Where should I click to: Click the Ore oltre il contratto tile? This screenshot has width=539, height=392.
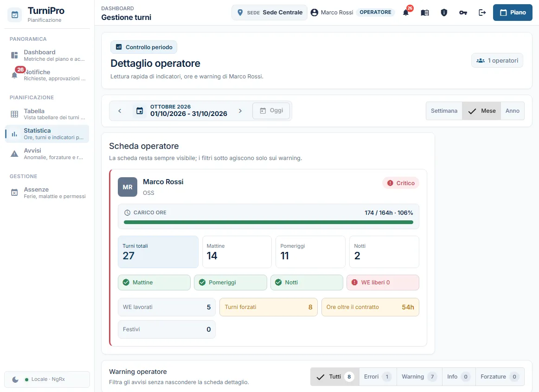click(370, 307)
